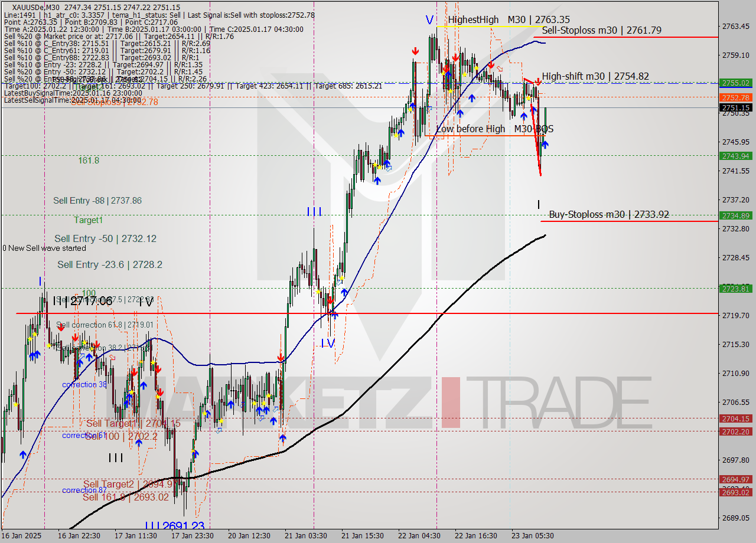756x543 pixels.
Task: Click the '16 Jan 2025' time axis label
Action: [x=22, y=536]
